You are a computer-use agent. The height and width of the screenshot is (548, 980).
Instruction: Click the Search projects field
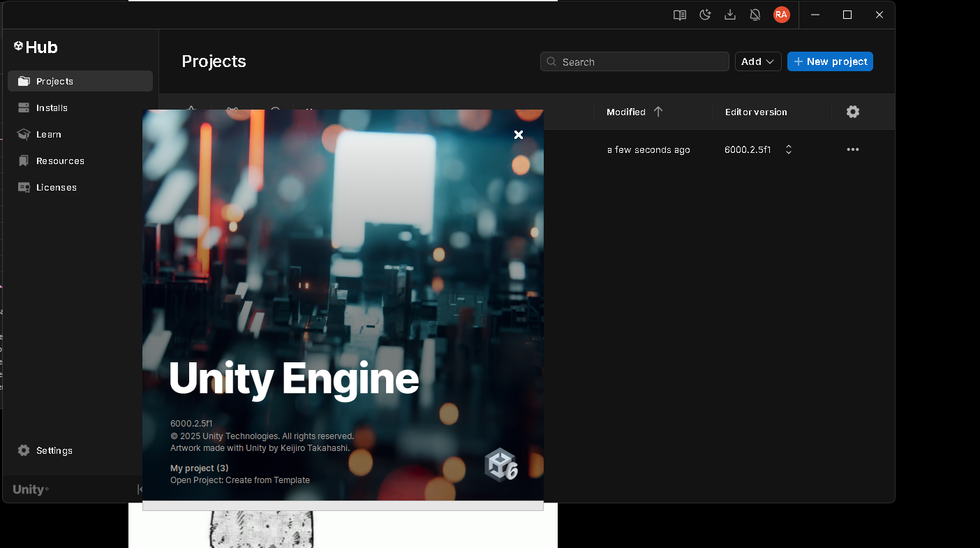tap(634, 61)
